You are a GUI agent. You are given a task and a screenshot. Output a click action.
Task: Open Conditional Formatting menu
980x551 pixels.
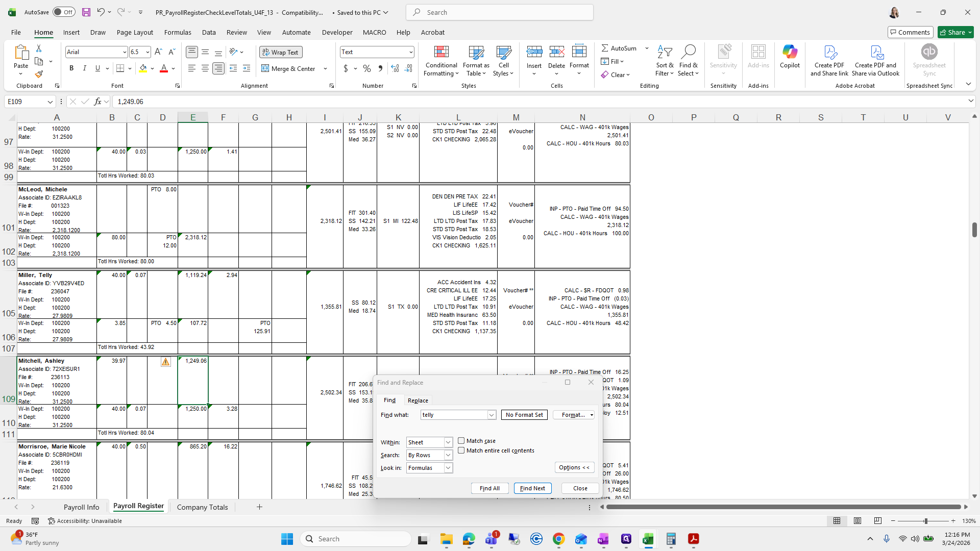[x=441, y=61]
